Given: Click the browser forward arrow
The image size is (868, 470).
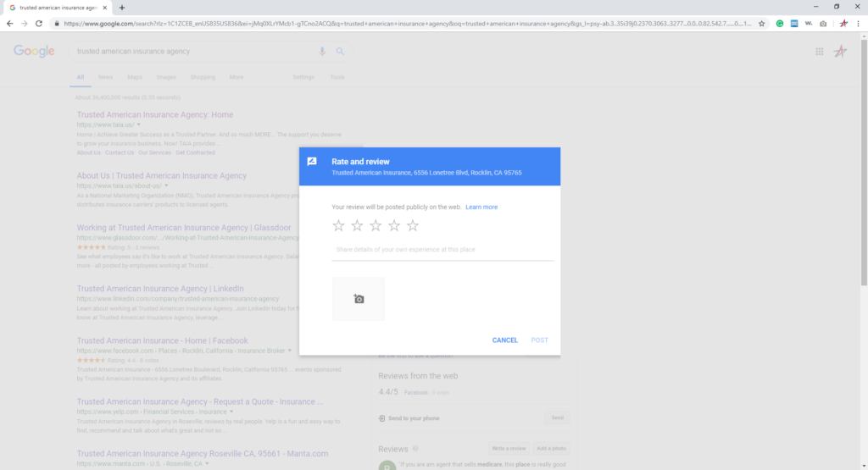Looking at the screenshot, I should point(24,23).
